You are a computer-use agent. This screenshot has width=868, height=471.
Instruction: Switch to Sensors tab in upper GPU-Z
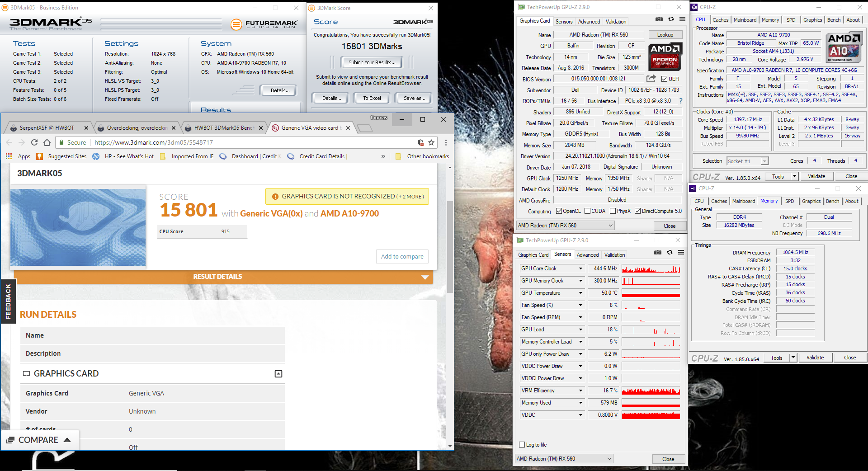[x=564, y=21]
